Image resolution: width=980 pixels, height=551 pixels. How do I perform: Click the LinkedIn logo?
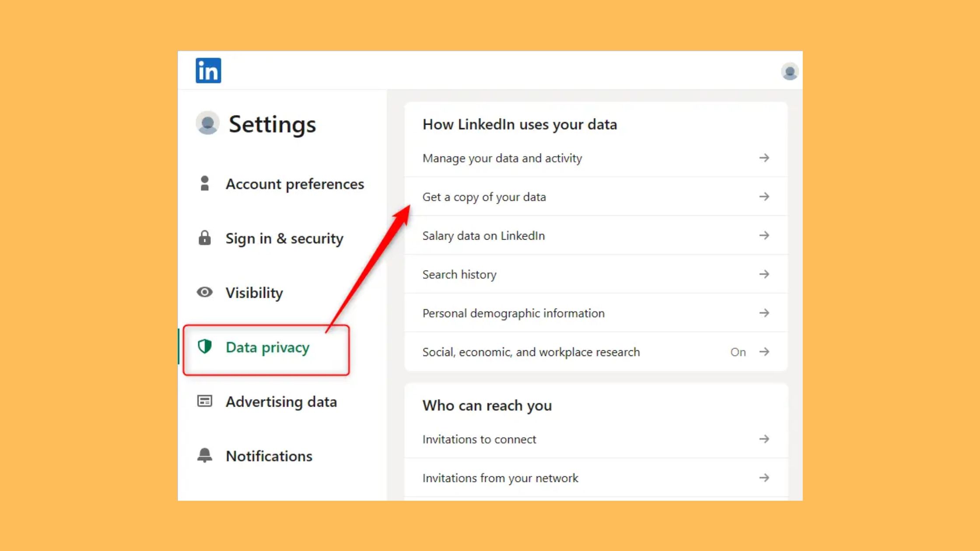209,70
